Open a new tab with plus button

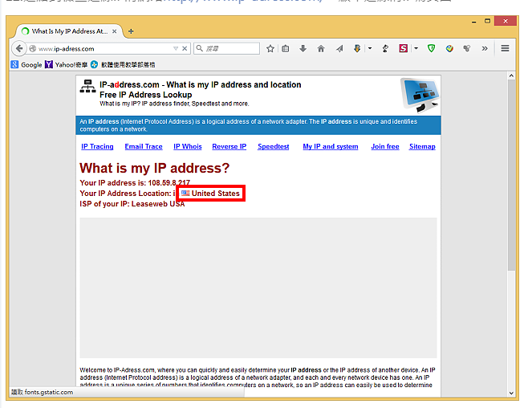tap(131, 31)
